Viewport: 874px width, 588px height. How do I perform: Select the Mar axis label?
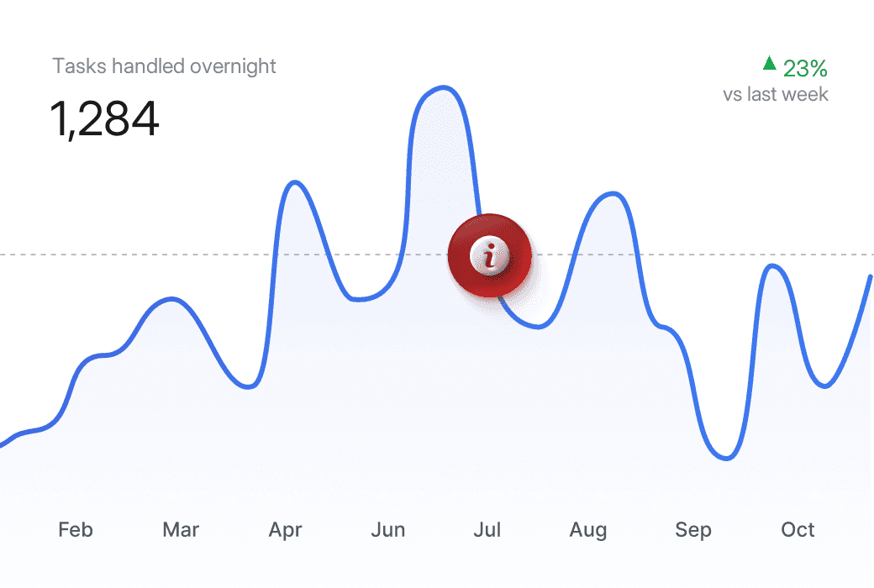pyautogui.click(x=181, y=529)
